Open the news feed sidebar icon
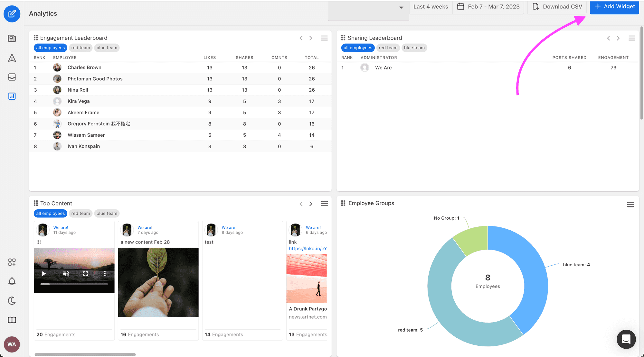The image size is (644, 357). 12,39
